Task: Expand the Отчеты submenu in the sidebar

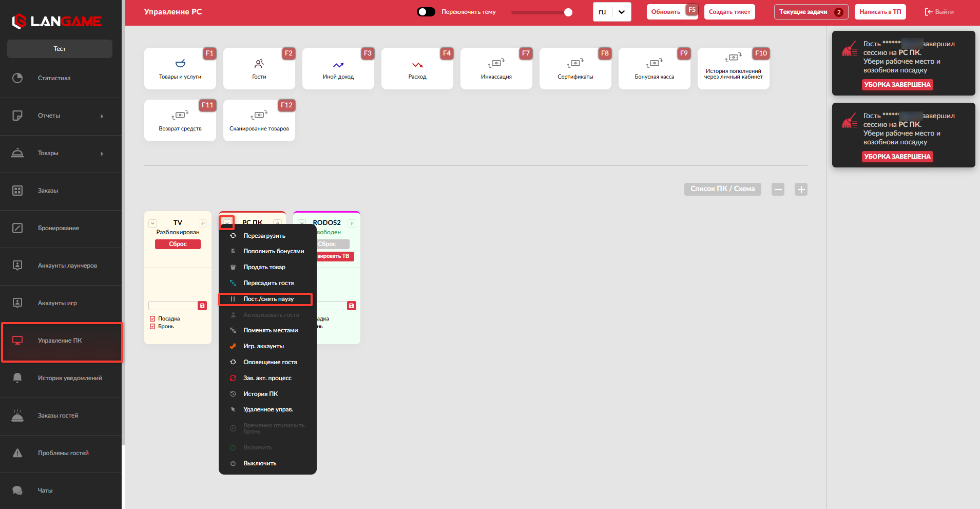Action: (61, 116)
